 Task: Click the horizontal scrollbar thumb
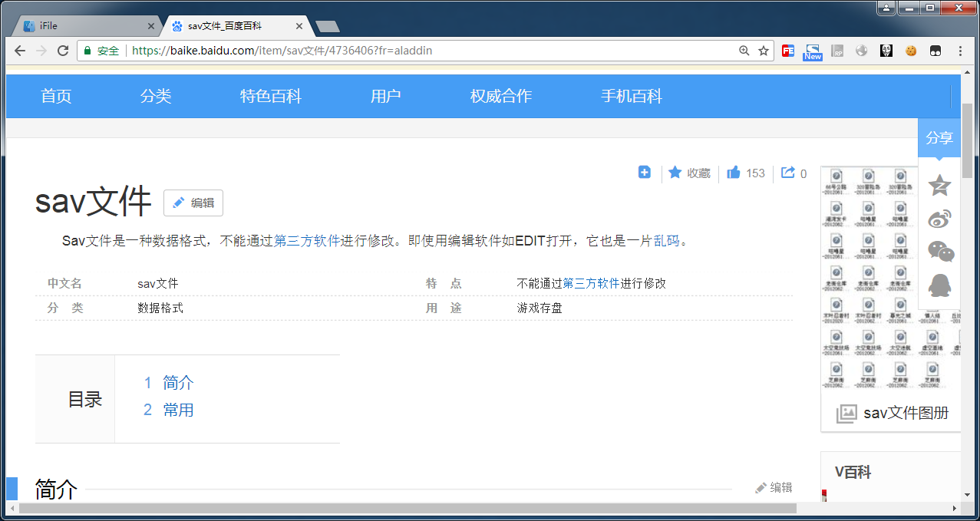coord(408,508)
